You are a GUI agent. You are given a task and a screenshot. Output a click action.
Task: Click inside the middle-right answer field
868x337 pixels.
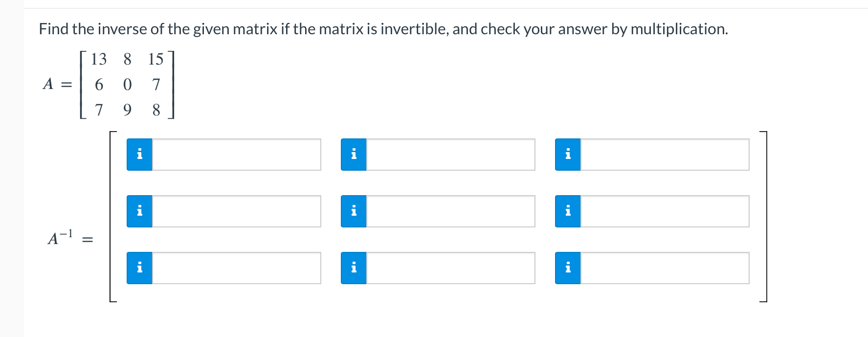(x=664, y=211)
